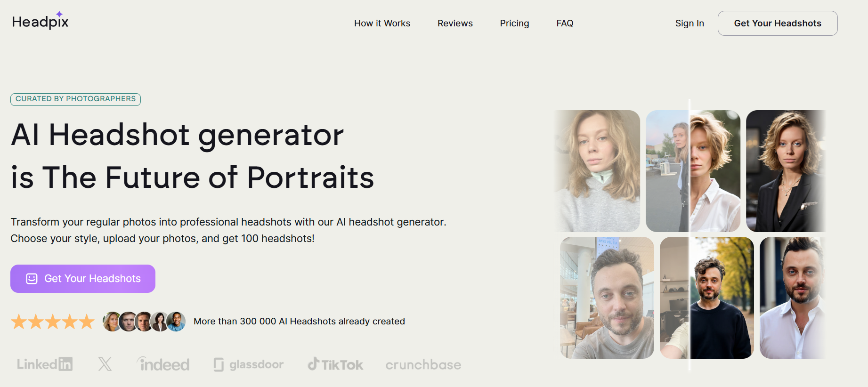Click the Glassdoor logo
The height and width of the screenshot is (387, 868).
[x=248, y=364]
